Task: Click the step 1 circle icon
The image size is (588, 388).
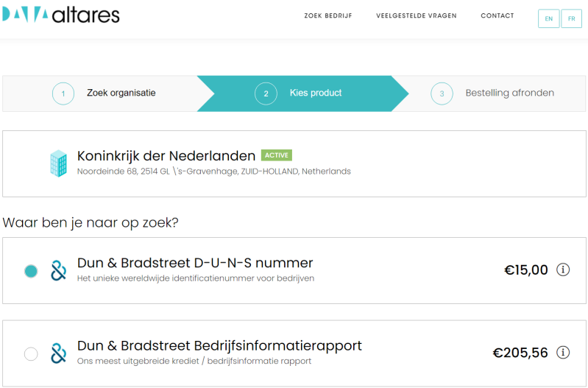Action: [63, 94]
